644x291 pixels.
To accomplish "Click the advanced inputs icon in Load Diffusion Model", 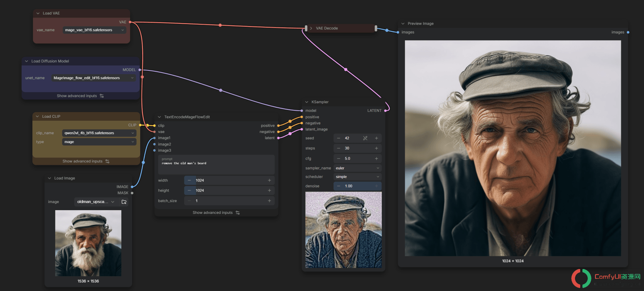I will [102, 96].
